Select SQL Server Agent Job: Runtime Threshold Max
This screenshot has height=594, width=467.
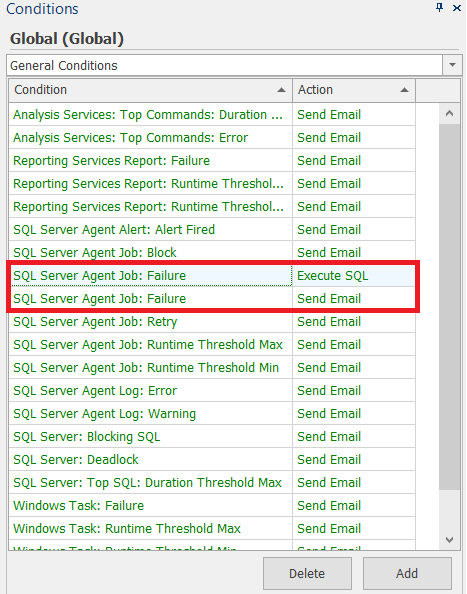[150, 345]
